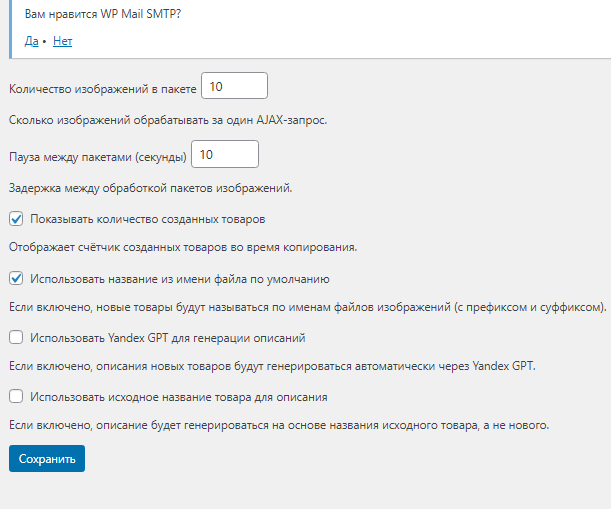This screenshot has height=509, width=611.
Task: Disable the "Использовать название из имени файла" checkbox
Action: pyautogui.click(x=16, y=279)
